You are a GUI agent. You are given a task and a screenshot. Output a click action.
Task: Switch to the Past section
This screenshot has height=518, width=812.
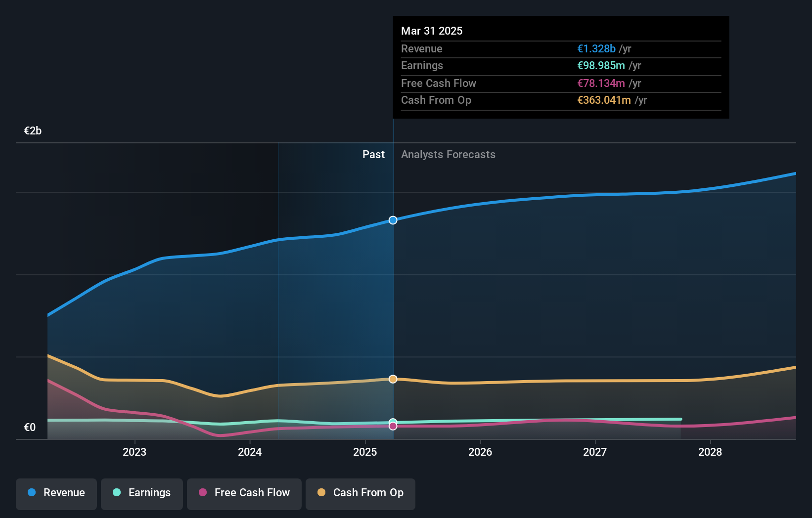coord(373,154)
